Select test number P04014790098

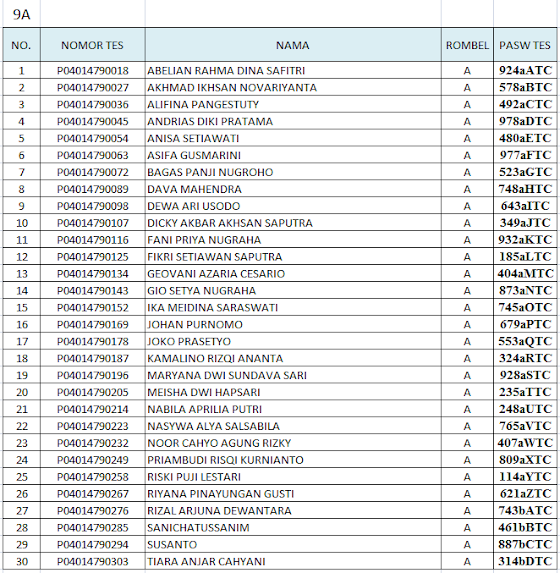coord(93,206)
